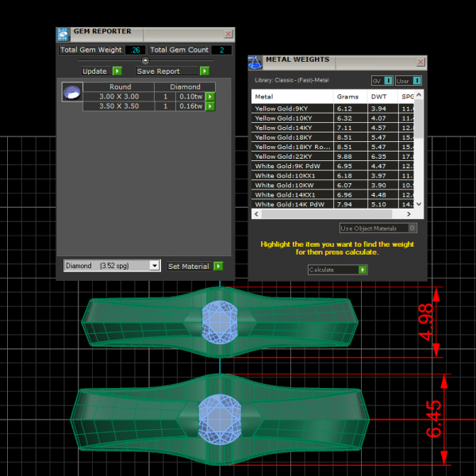476x476 pixels.
Task: Click the green arrow next to Set Material
Action: pyautogui.click(x=218, y=267)
